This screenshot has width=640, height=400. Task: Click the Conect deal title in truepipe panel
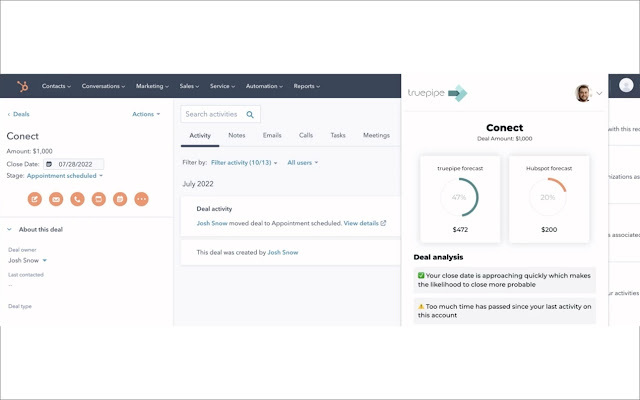click(504, 128)
